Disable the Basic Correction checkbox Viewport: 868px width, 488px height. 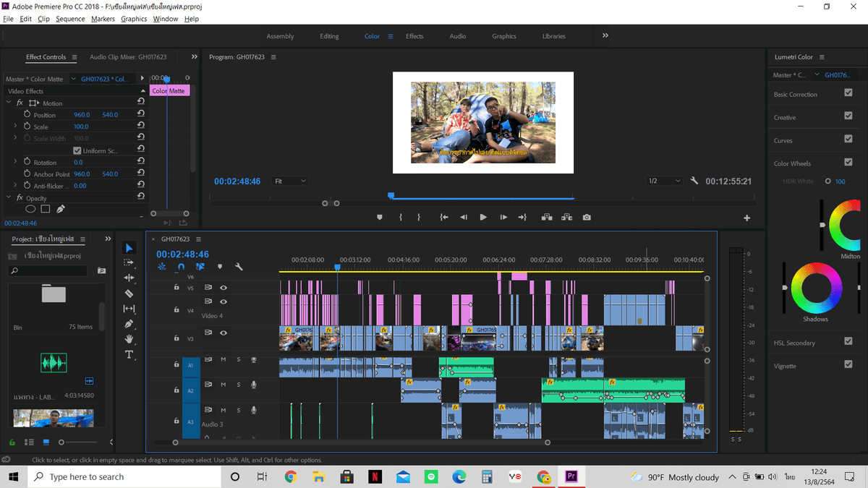point(848,93)
